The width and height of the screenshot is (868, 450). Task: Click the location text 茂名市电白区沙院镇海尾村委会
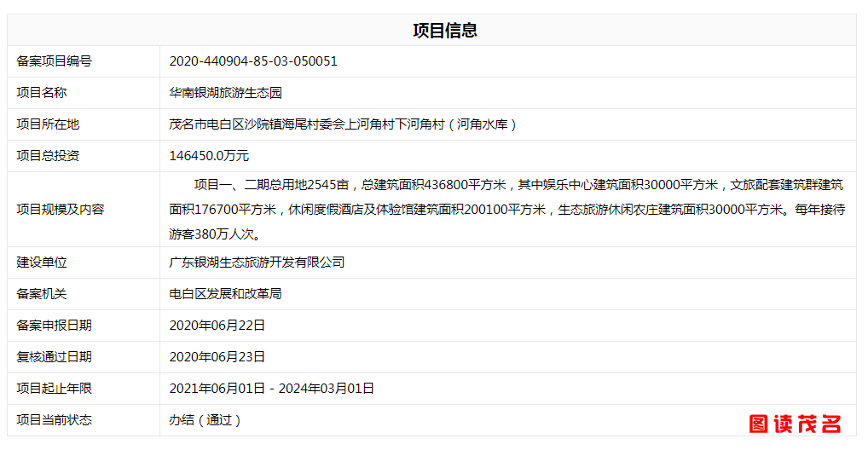(257, 124)
